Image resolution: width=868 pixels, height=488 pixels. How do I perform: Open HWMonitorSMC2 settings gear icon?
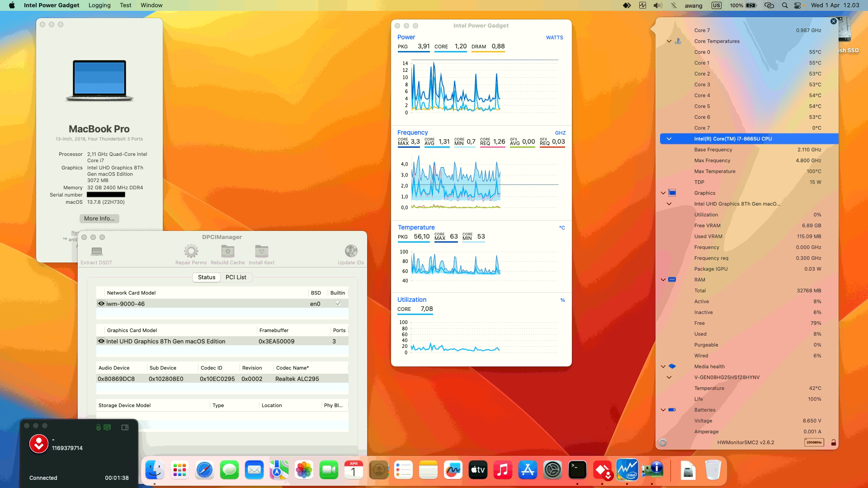pyautogui.click(x=663, y=442)
